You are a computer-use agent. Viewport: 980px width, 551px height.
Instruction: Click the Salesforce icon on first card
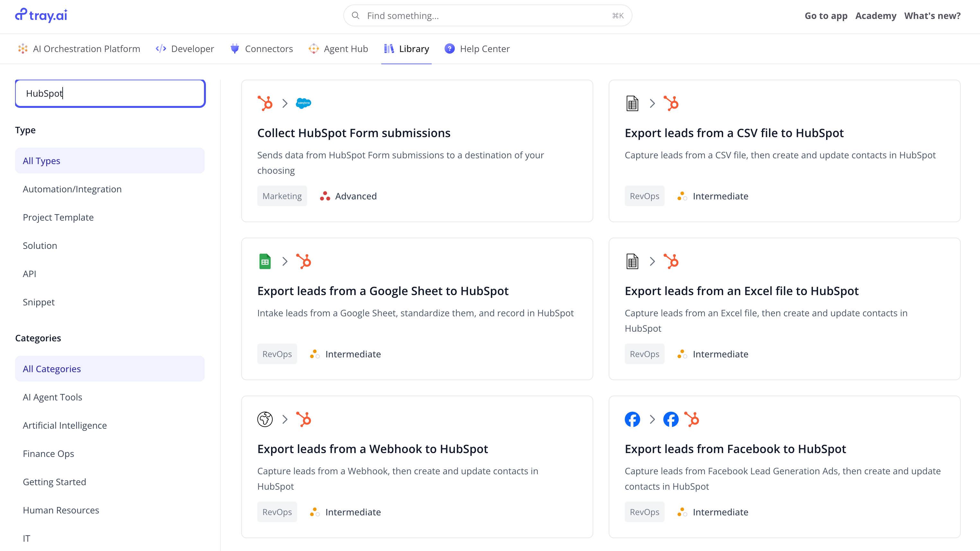[x=303, y=103]
